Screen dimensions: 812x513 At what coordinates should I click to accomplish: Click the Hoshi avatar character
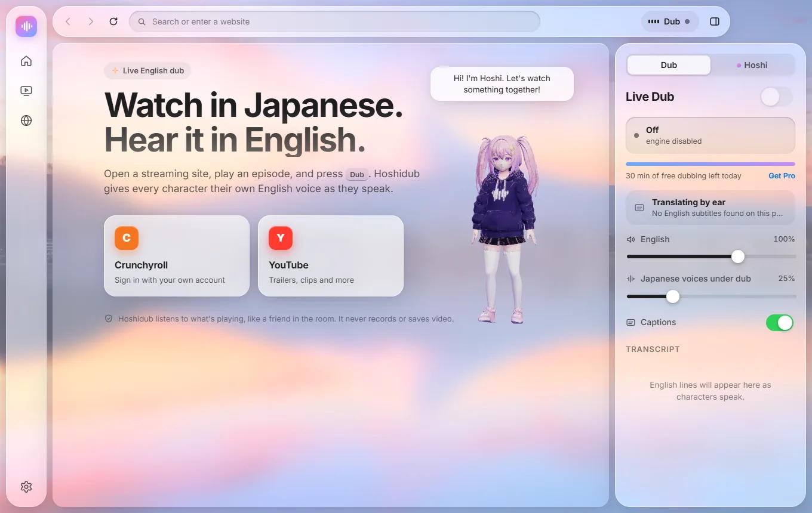505,230
